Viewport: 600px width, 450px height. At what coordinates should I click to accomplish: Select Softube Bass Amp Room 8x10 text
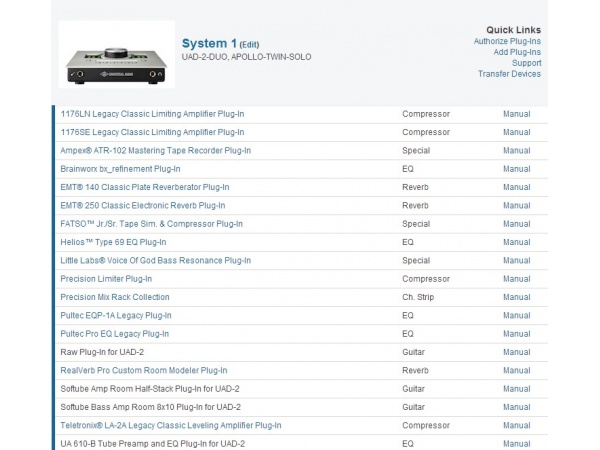150,408
